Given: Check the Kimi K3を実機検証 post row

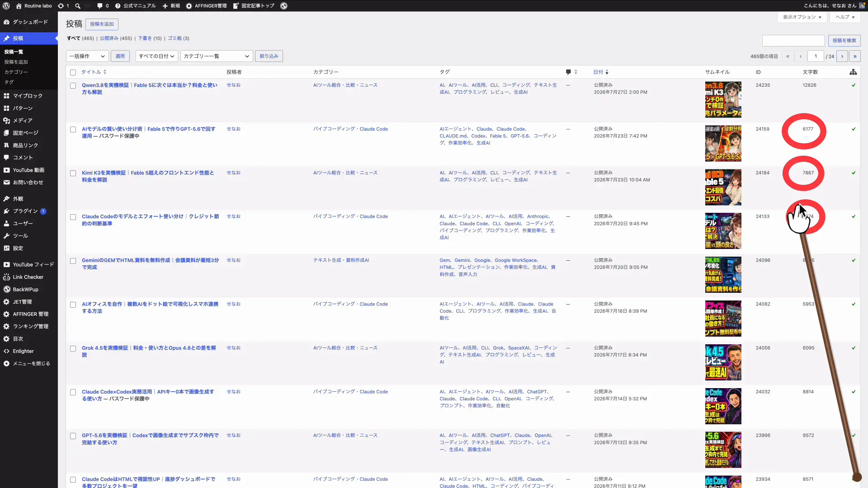Looking at the screenshot, I should (x=73, y=173).
